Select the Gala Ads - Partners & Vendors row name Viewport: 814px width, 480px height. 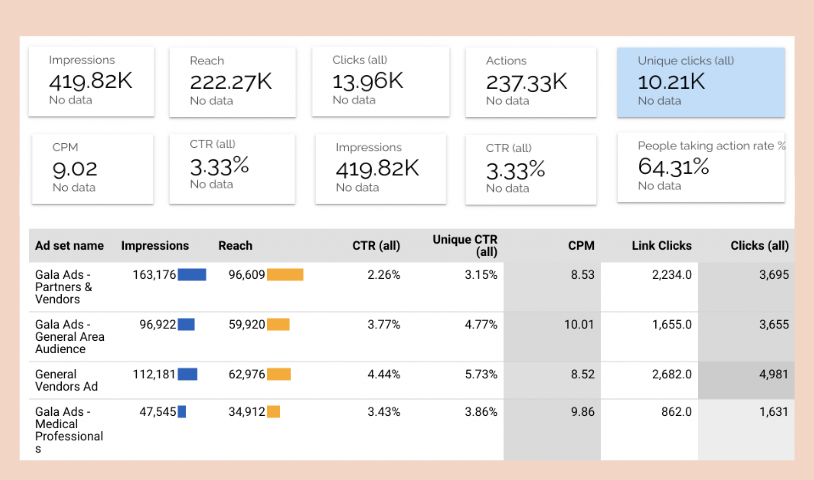(64, 287)
